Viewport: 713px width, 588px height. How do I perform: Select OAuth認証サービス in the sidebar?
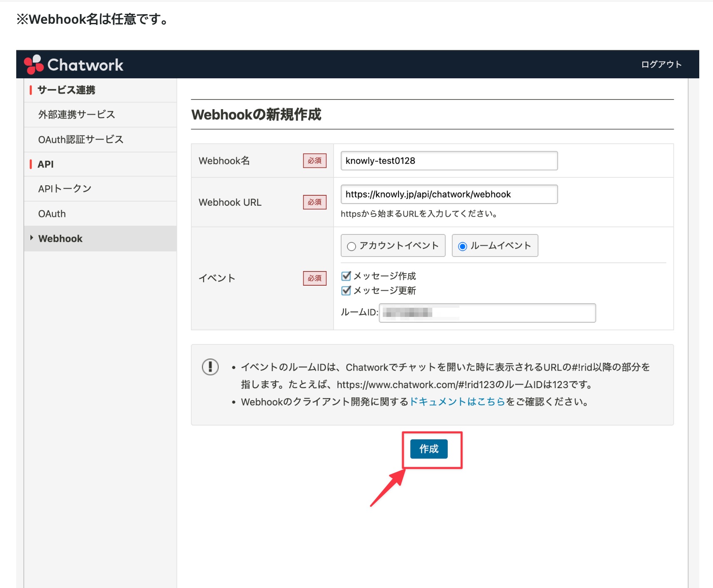80,140
